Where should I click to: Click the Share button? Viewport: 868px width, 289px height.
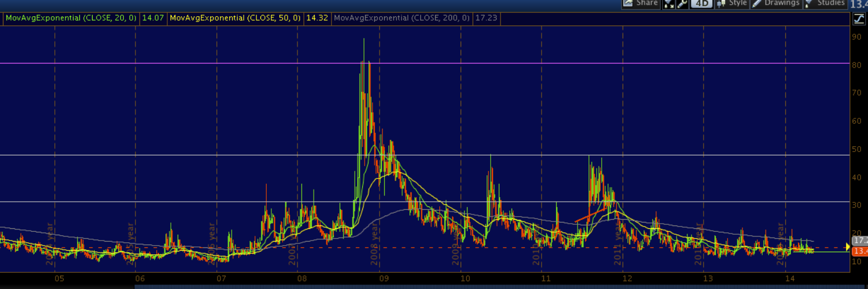641,3
